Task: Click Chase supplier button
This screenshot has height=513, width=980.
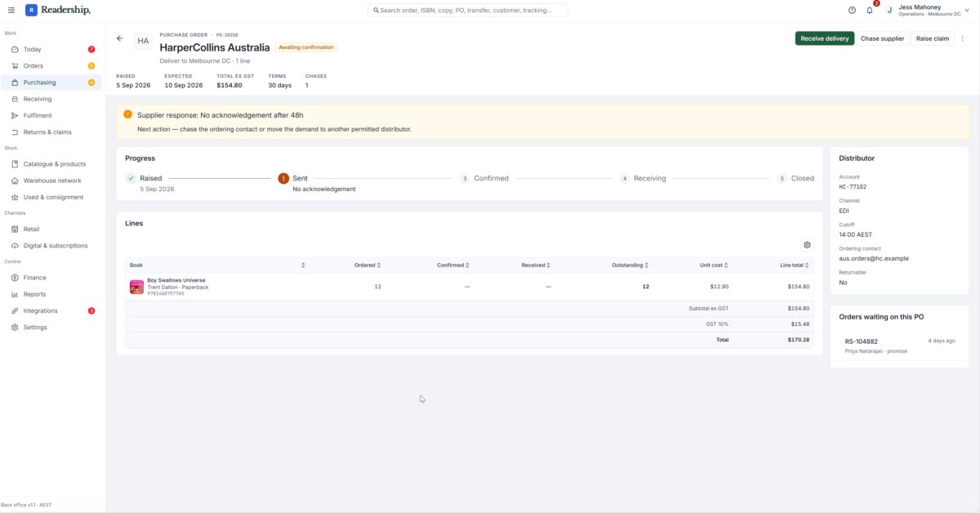Action: click(x=882, y=38)
